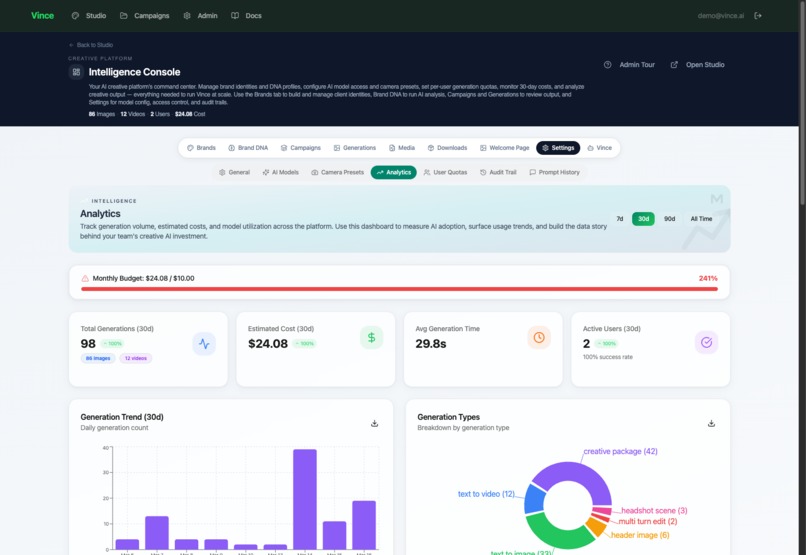Image resolution: width=806 pixels, height=555 pixels.
Task: Click the Avg Generation Time clock icon
Action: pyautogui.click(x=539, y=338)
